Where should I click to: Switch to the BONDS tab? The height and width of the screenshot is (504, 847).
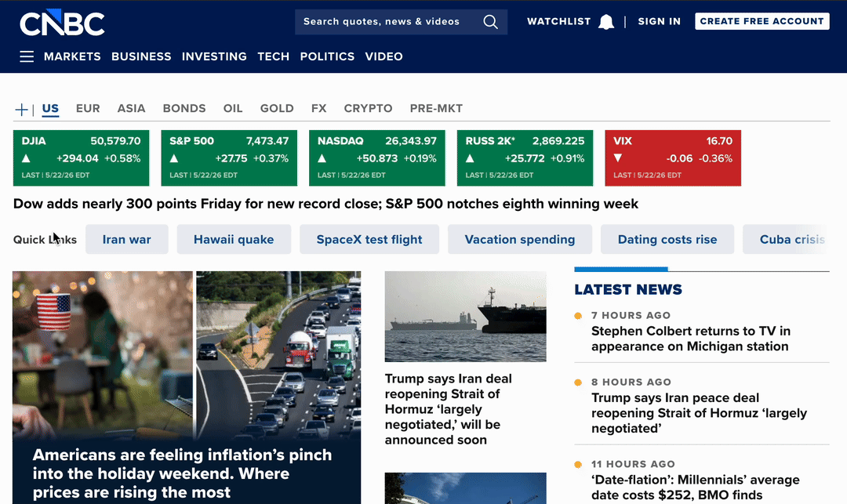click(184, 108)
